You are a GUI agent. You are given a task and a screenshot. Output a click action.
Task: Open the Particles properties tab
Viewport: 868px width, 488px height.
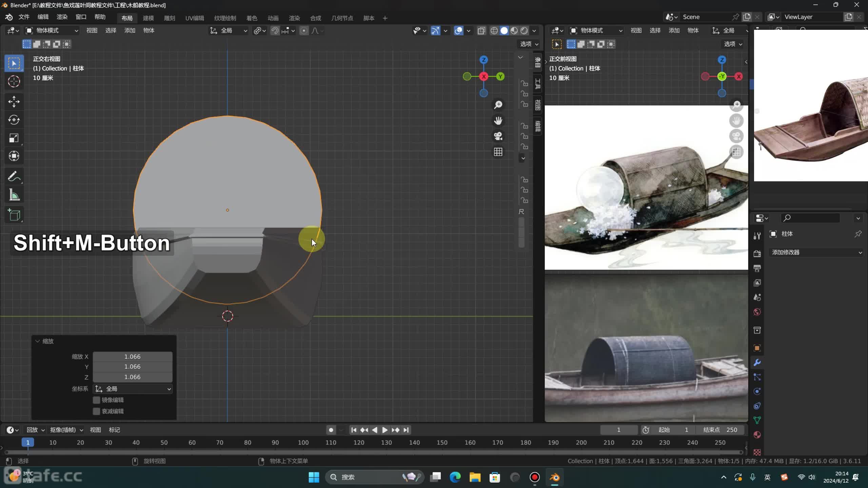pos(757,377)
